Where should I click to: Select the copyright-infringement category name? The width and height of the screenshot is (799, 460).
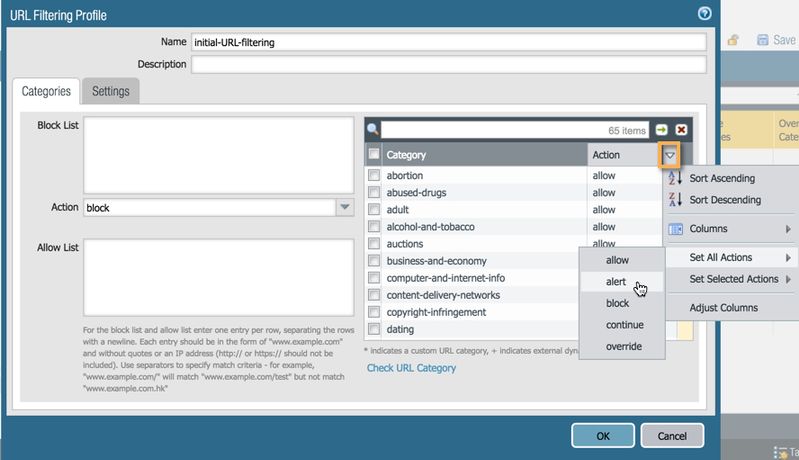coord(436,312)
